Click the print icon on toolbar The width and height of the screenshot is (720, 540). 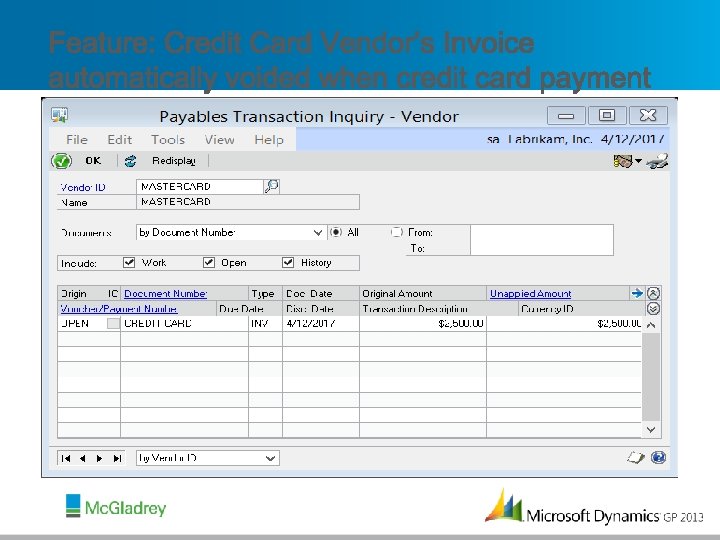coord(657,161)
